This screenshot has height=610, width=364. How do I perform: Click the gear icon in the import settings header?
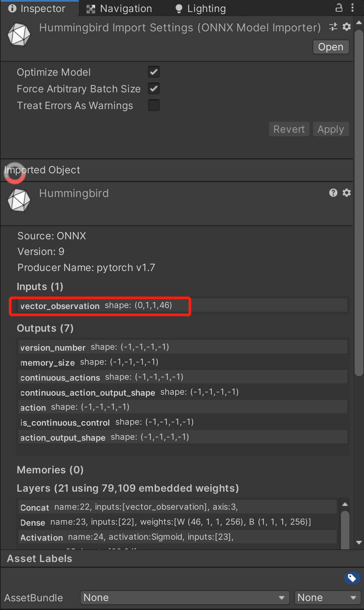coord(346,27)
